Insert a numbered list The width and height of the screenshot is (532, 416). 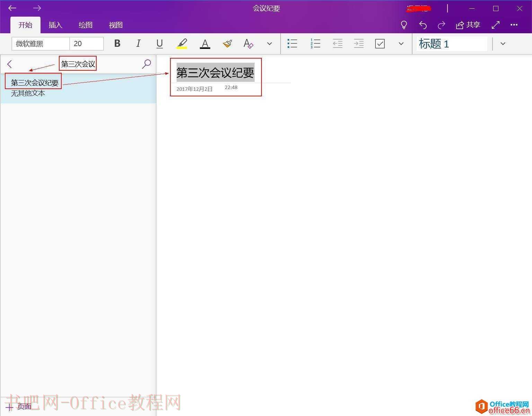coord(315,43)
